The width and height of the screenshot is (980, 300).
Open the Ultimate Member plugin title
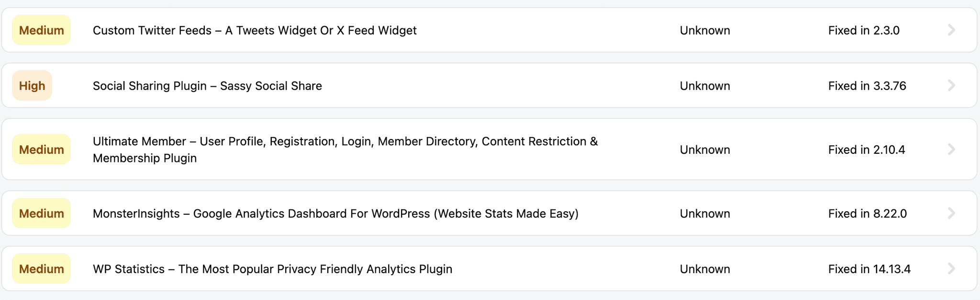345,150
